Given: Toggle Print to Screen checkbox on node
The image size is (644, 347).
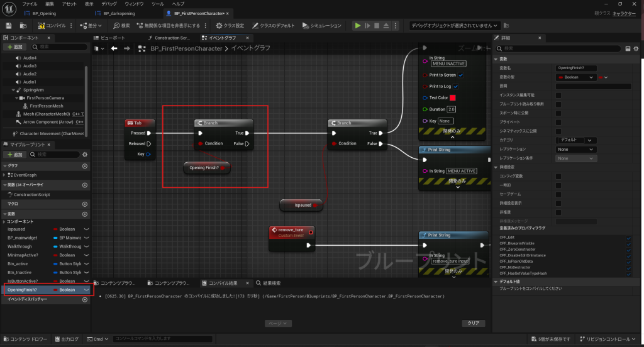Looking at the screenshot, I should tap(461, 75).
